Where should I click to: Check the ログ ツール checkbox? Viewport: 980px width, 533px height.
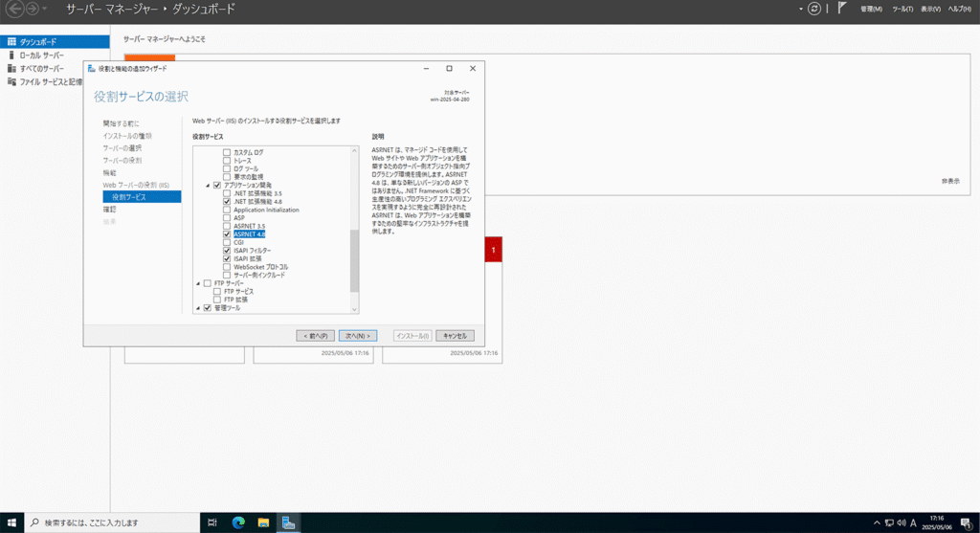point(227,168)
